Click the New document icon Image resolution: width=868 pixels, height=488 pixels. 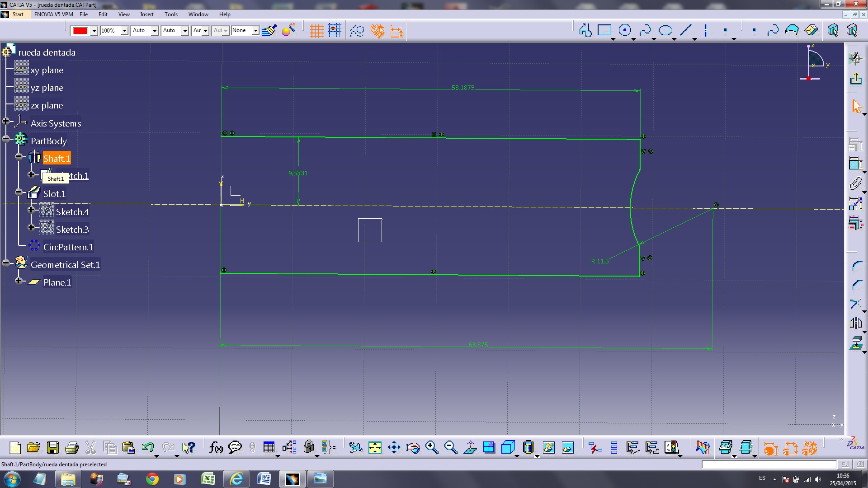(x=15, y=447)
